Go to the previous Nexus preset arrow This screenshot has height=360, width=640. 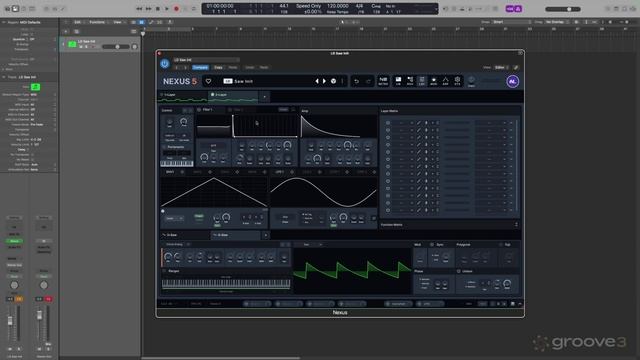pos(317,81)
